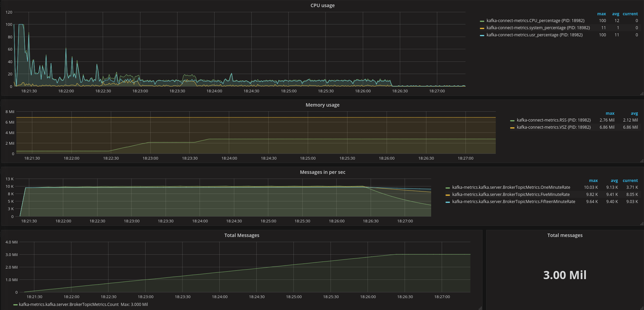The image size is (644, 310).
Task: Sort CPU usage legend by max column
Action: point(601,14)
